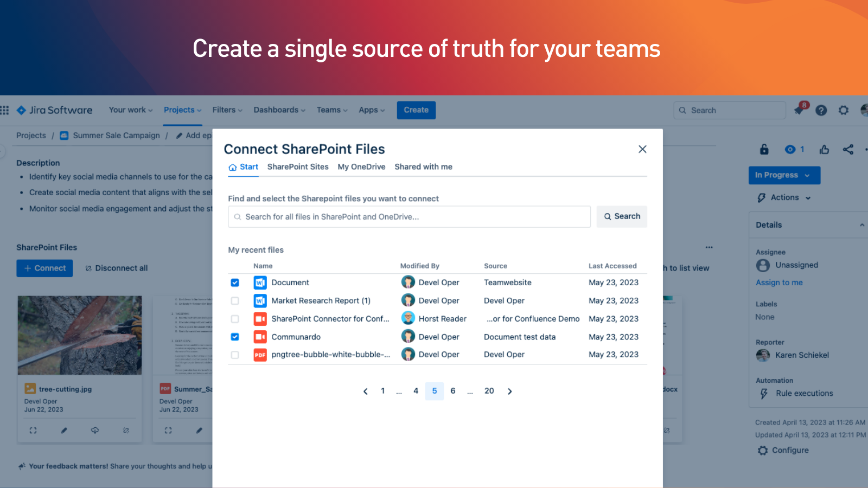Go to previous page arrow
Screen dimensions: 868x488
(x=365, y=391)
